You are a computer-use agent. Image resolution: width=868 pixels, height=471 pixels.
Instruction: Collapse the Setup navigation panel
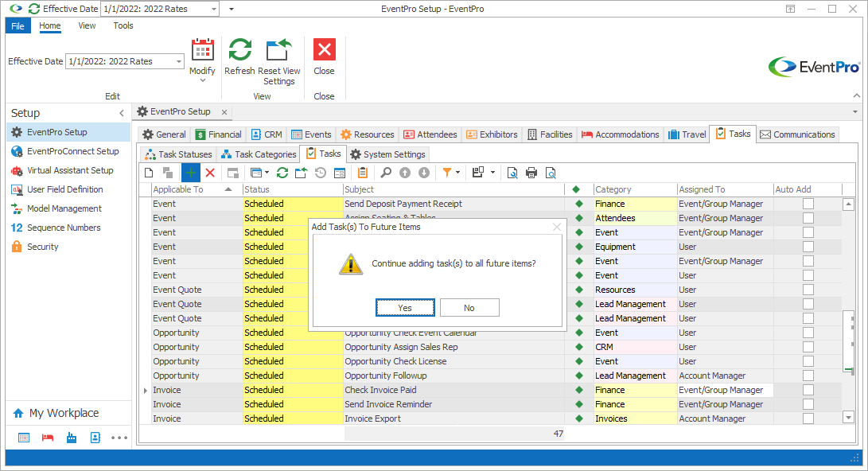122,113
